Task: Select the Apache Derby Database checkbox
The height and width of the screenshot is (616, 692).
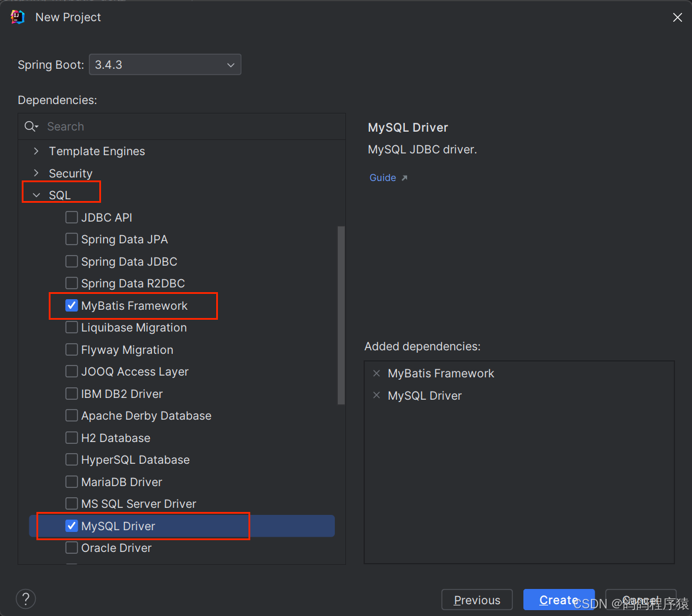Action: pos(72,416)
